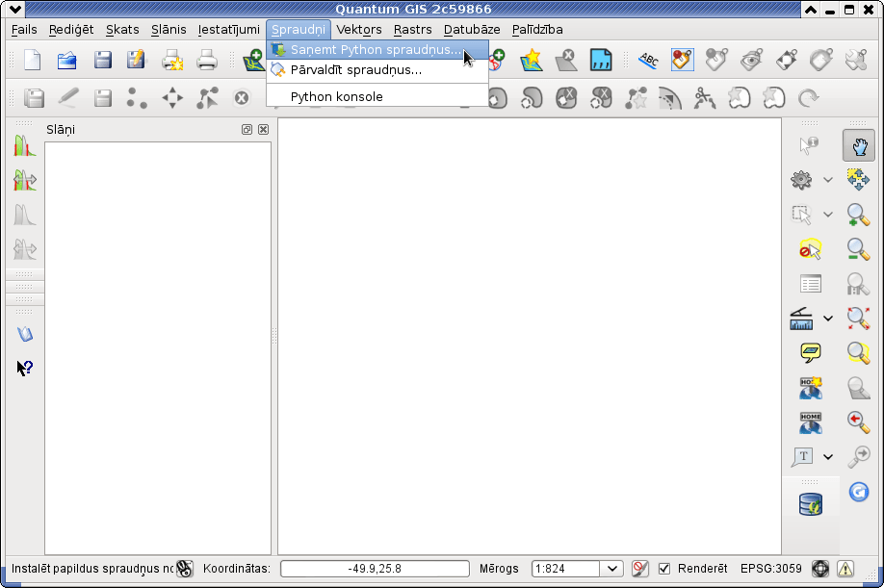
Task: Open Composer Manager printer icon
Action: [x=207, y=60]
